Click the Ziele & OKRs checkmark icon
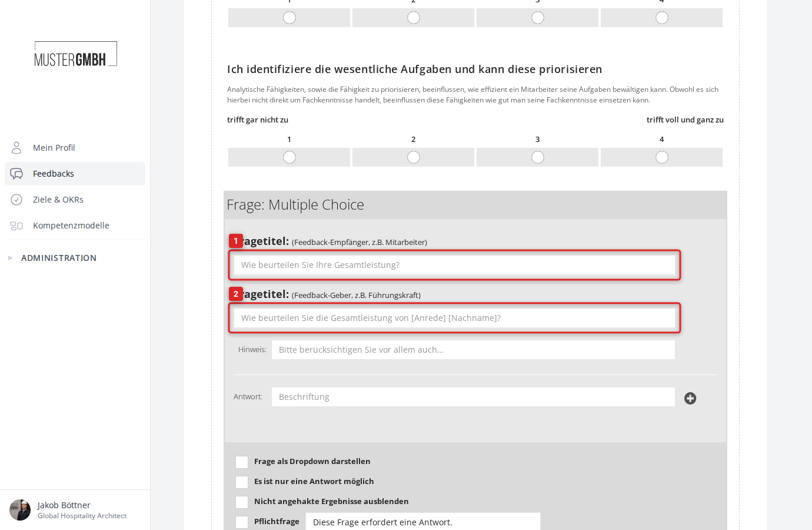Viewport: 812px width, 530px height. coord(16,200)
